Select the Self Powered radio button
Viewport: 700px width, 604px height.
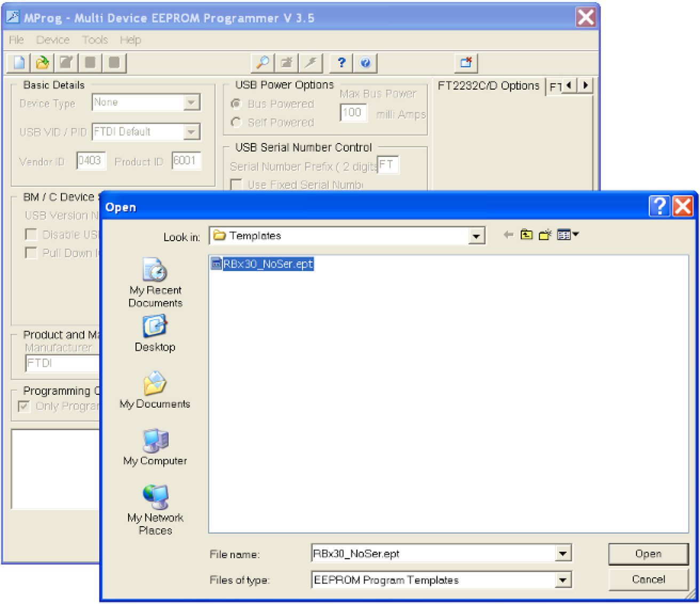tap(236, 122)
